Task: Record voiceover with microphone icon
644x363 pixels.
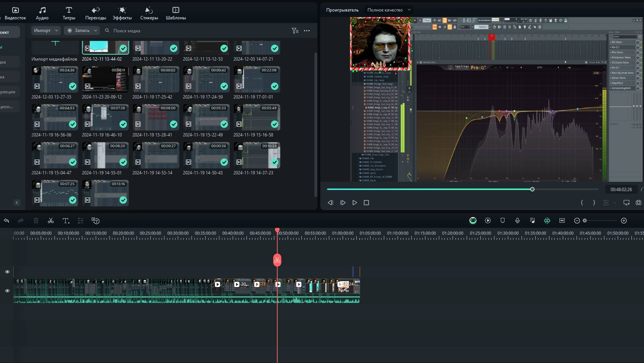Action: pos(517,221)
